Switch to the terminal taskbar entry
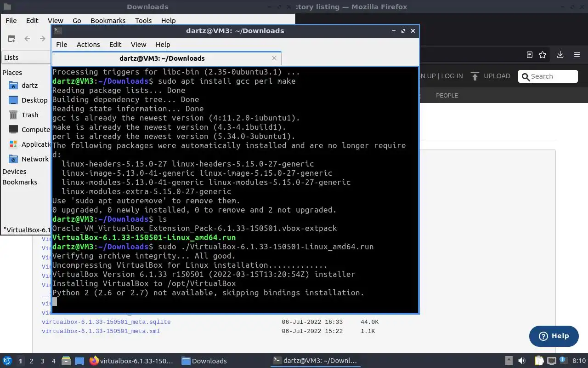Image resolution: width=588 pixels, height=368 pixels. (x=315, y=361)
